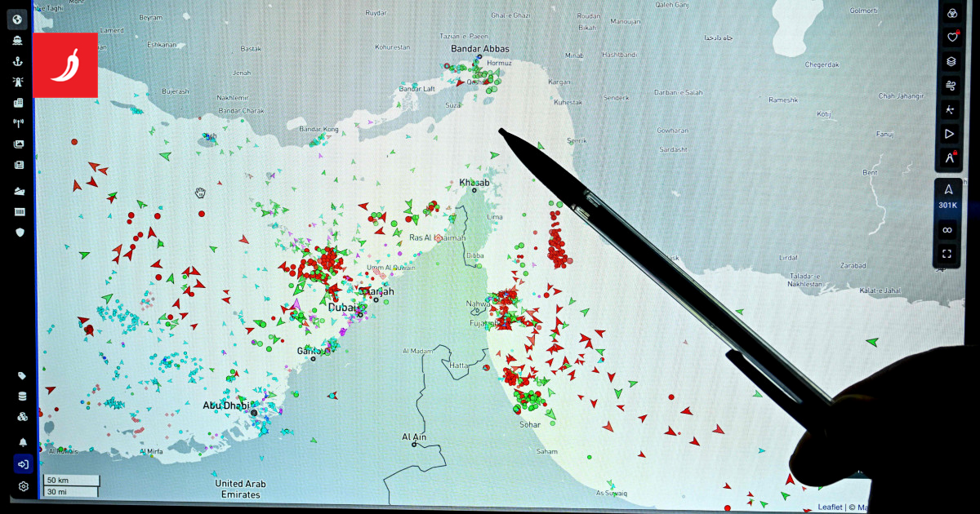Open the photo gallery icon
The image size is (980, 514).
pyautogui.click(x=19, y=144)
